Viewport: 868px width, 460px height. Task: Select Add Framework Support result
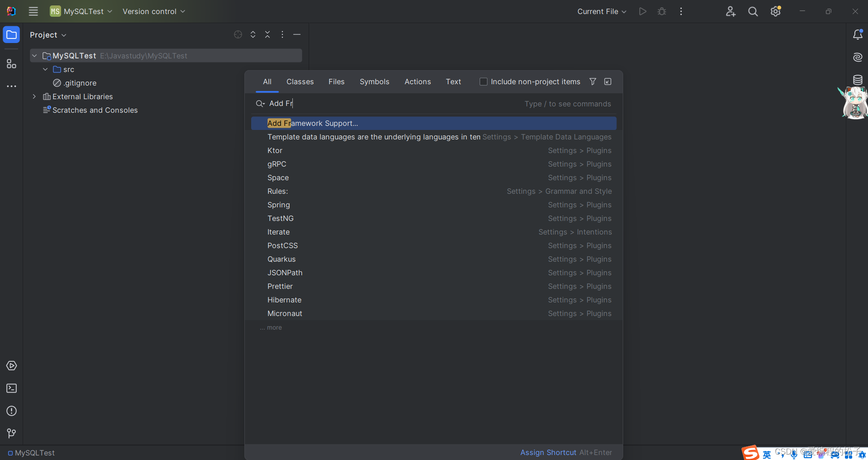click(x=434, y=123)
